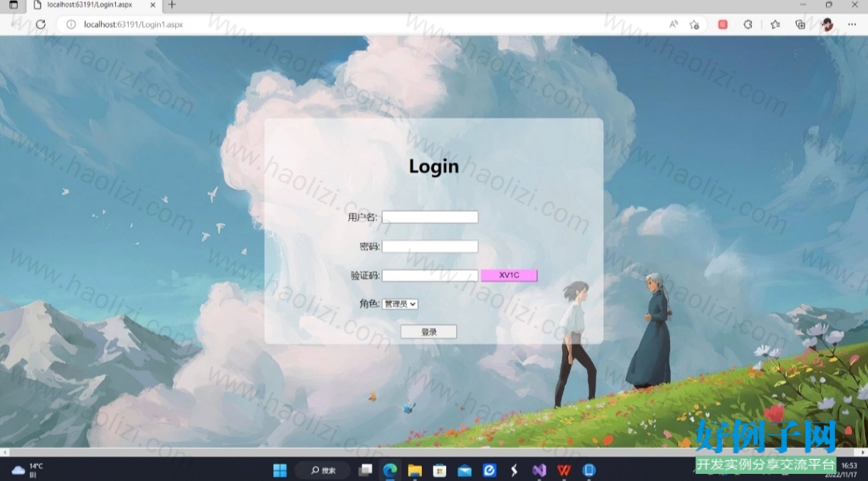Open the Favorites list
This screenshot has width=868, height=481.
[x=776, y=24]
